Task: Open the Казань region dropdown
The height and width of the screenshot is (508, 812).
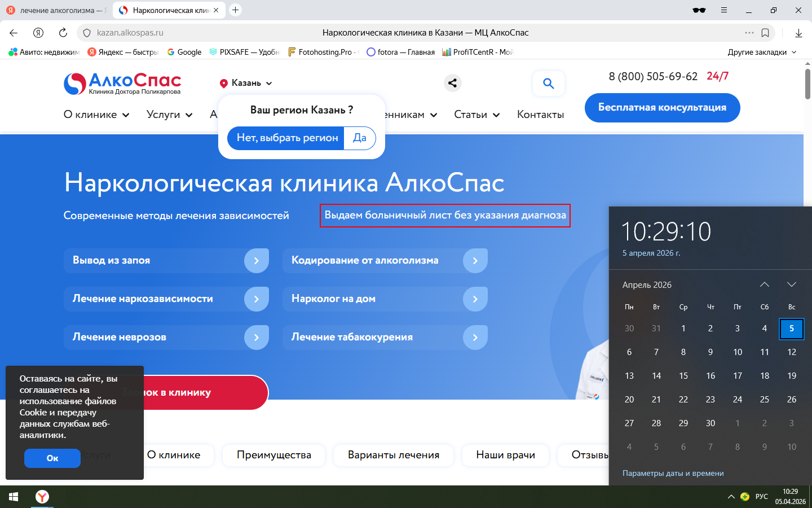Action: (x=246, y=83)
